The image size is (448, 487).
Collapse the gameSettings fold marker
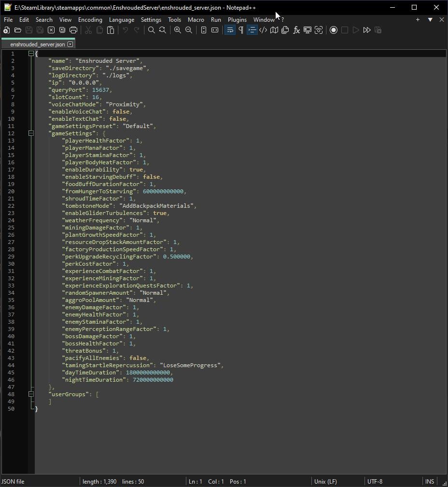[31, 133]
